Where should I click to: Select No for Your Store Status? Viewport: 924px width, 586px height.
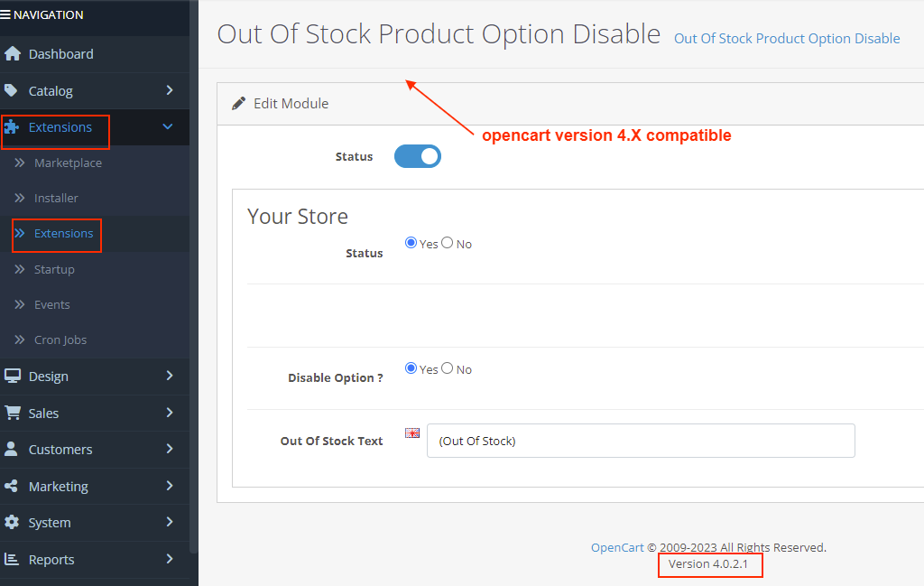[x=448, y=243]
